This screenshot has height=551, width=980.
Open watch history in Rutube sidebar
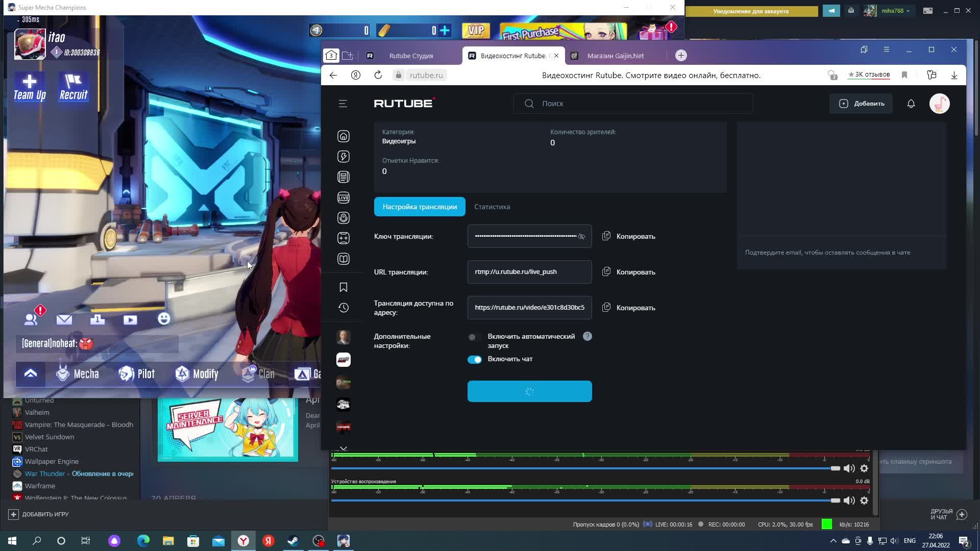click(344, 308)
